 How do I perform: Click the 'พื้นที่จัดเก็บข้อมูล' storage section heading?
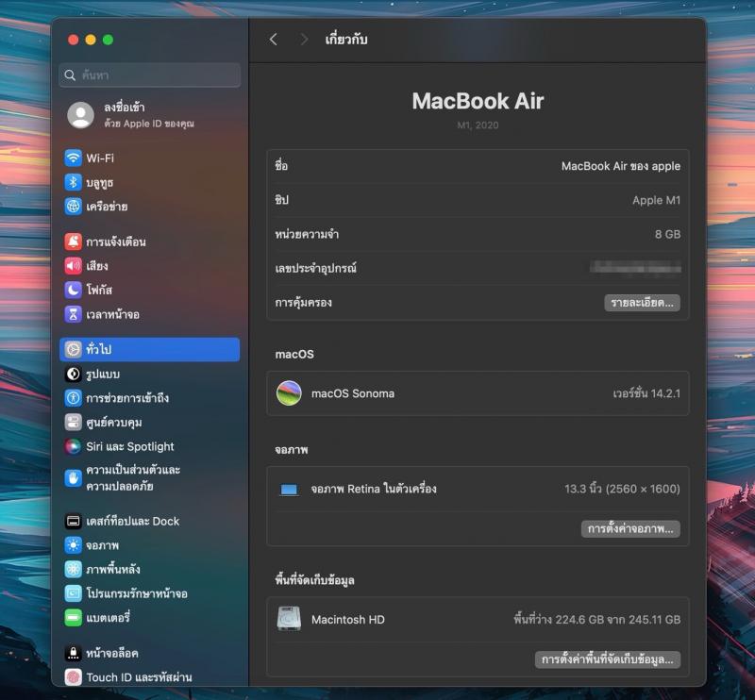[315, 580]
